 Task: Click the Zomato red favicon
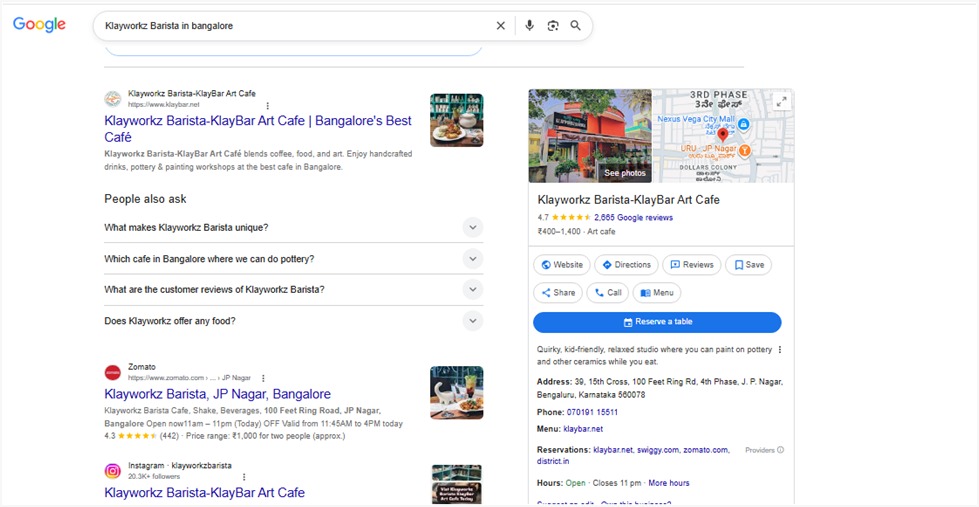(112, 373)
